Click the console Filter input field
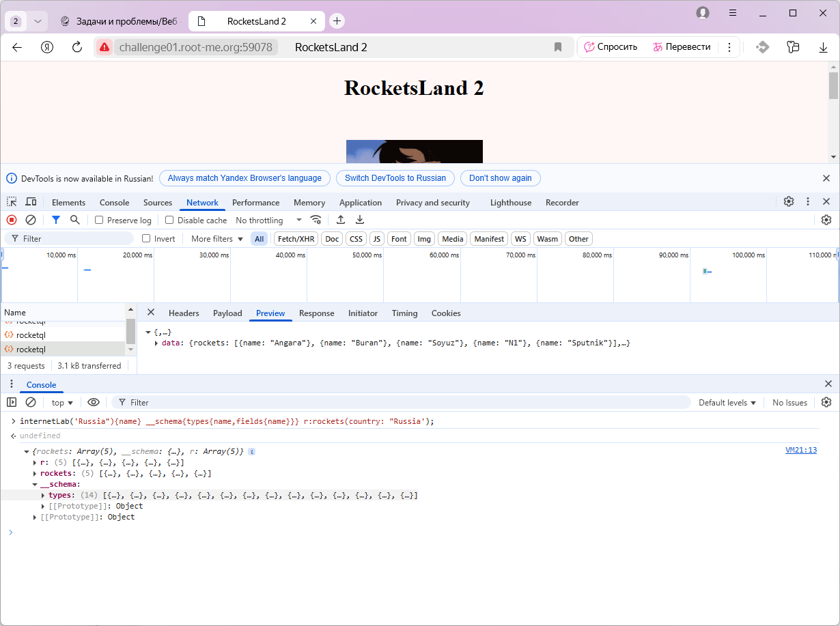The image size is (840, 626). pos(401,402)
